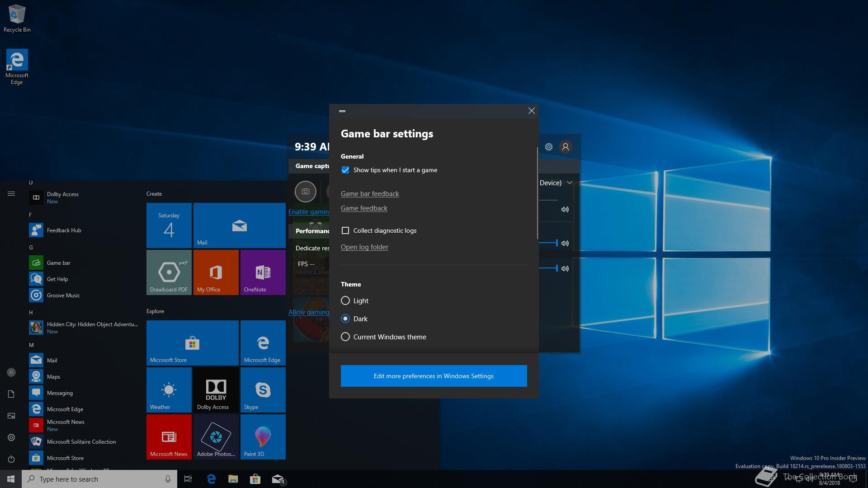The height and width of the screenshot is (488, 868).
Task: Select the Dark theme radio button
Action: 345,319
